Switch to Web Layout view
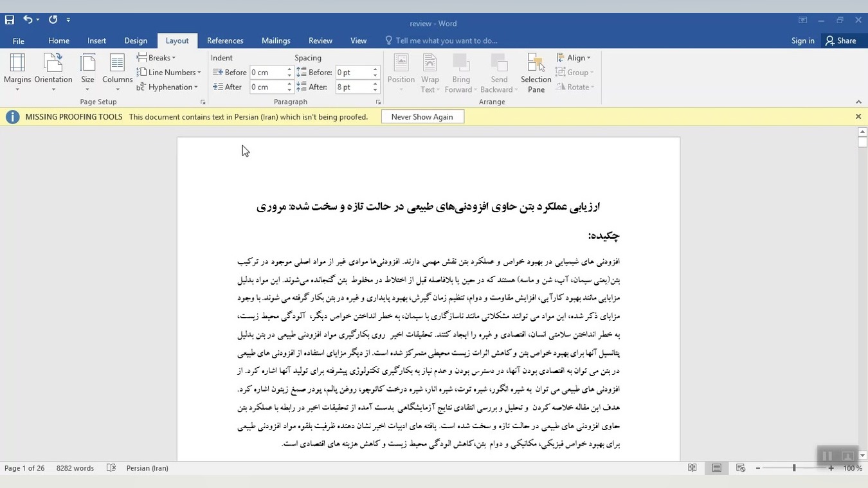The height and width of the screenshot is (488, 868). [741, 468]
